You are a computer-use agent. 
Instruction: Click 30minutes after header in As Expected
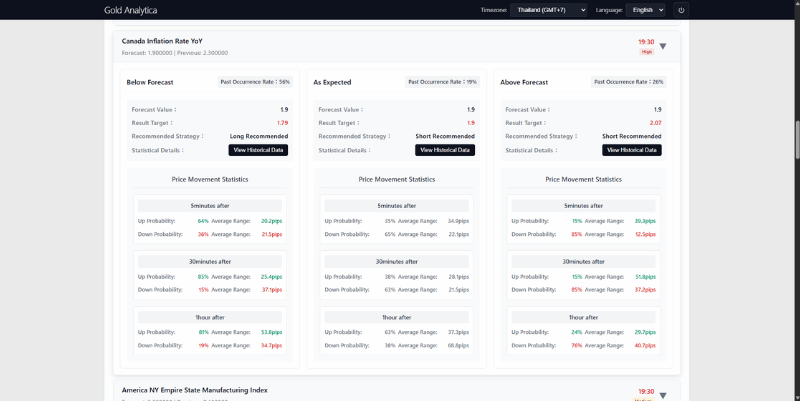[x=396, y=261]
